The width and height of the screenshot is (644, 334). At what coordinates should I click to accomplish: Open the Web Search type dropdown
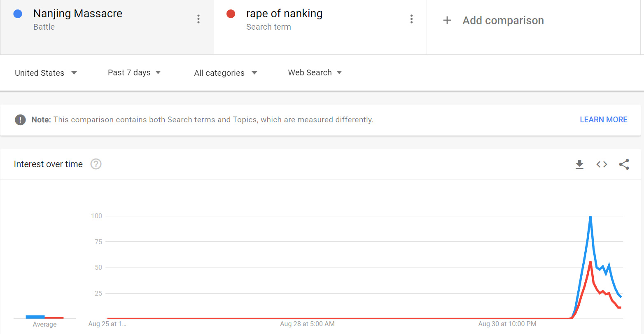315,72
